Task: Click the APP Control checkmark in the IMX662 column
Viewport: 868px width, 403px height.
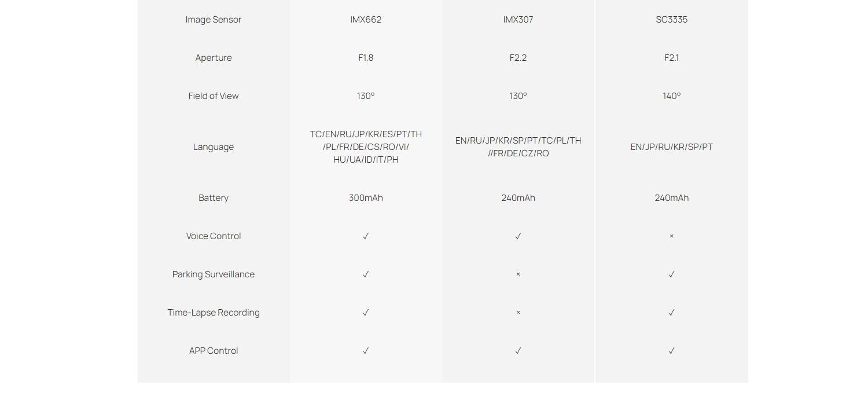Action: click(x=366, y=351)
